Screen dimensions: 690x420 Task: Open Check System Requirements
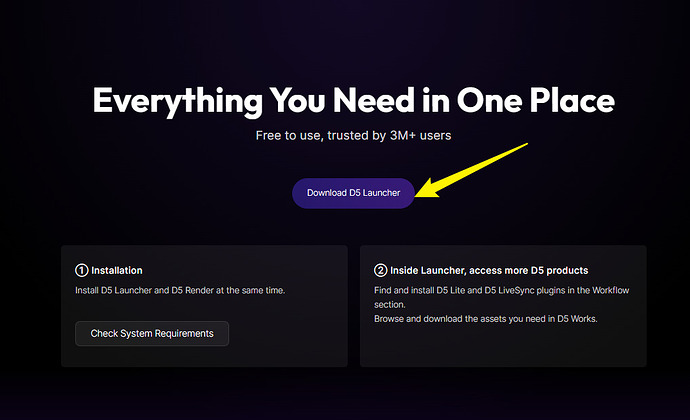152,333
